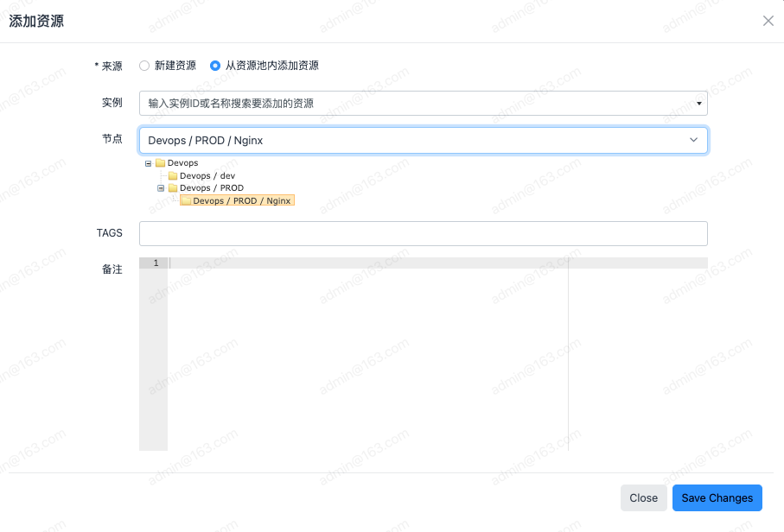The width and height of the screenshot is (784, 532).
Task: Open the 实例 search dropdown
Action: [423, 104]
